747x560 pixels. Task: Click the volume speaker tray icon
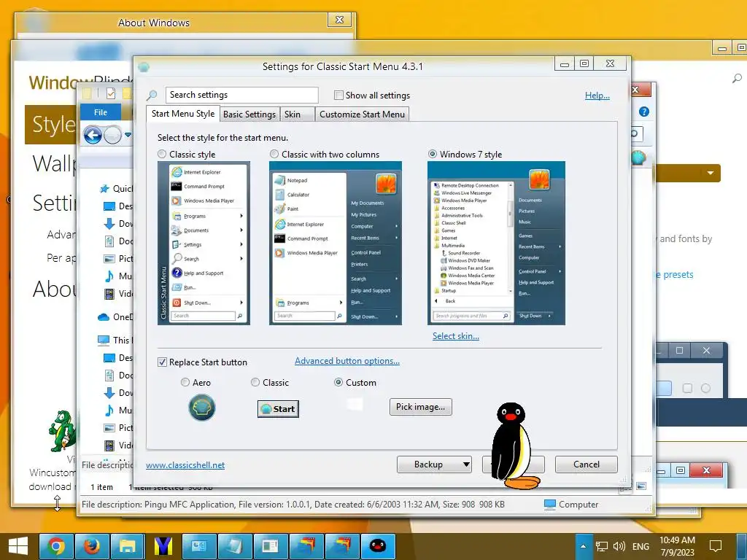tap(619, 546)
